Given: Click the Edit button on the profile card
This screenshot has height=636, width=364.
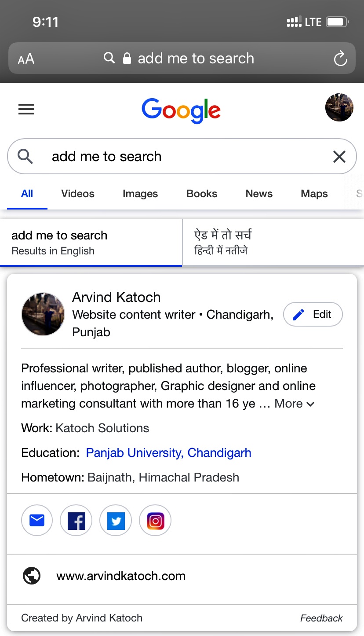Looking at the screenshot, I should click(x=313, y=314).
